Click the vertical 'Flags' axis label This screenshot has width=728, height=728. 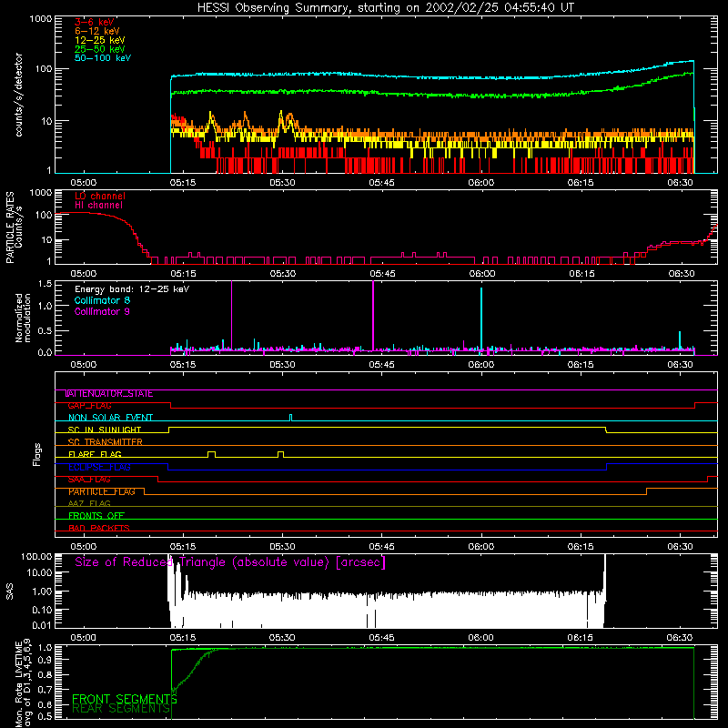[x=36, y=454]
